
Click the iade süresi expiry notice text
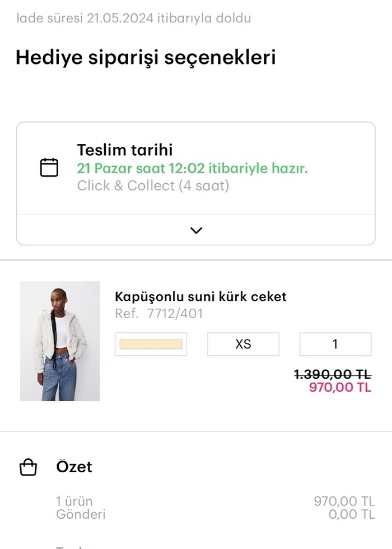(x=133, y=17)
